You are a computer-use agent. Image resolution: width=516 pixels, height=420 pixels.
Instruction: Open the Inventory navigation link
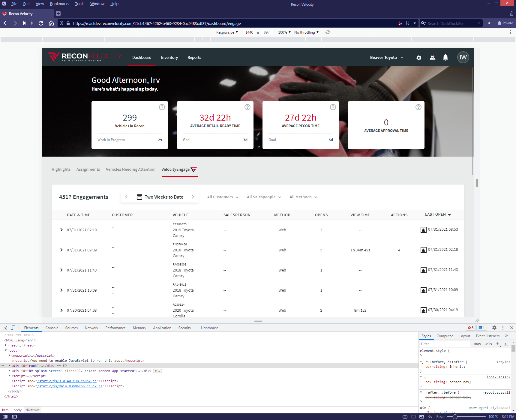[169, 58]
